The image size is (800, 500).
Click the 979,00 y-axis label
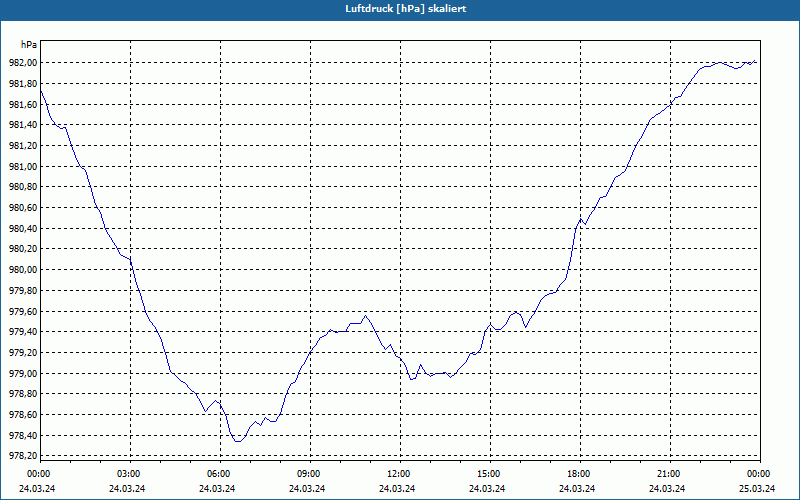(23, 374)
